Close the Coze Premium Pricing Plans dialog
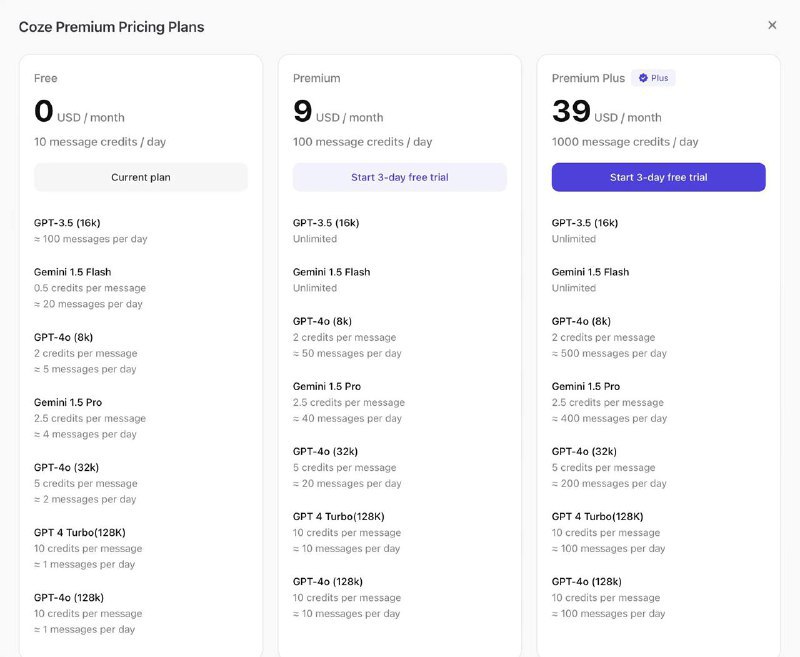Screen dimensions: 800x657 [772, 25]
